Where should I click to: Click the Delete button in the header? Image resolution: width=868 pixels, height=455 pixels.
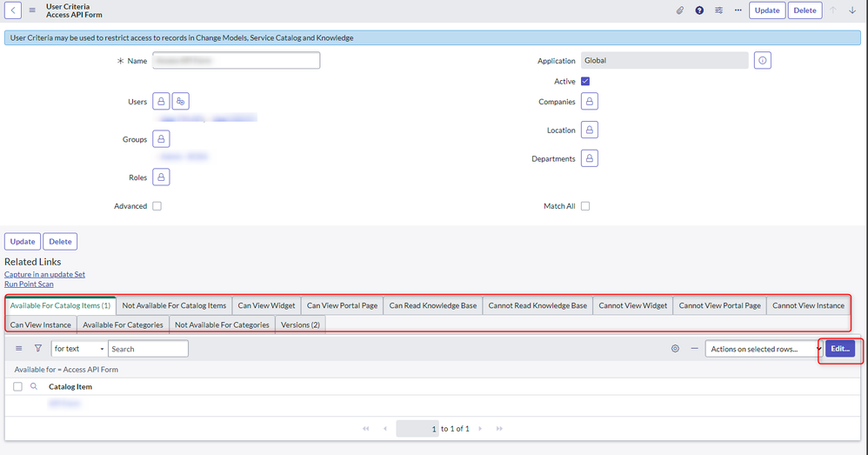click(x=805, y=10)
